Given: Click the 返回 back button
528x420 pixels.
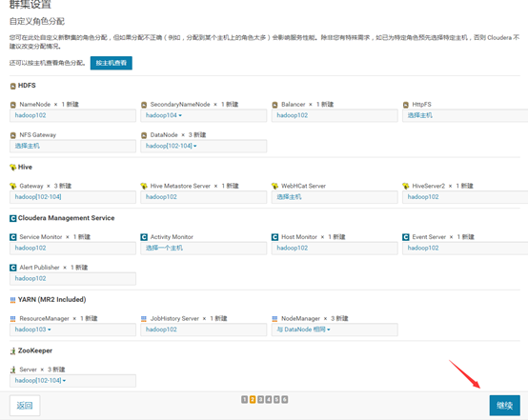Looking at the screenshot, I should (25, 406).
